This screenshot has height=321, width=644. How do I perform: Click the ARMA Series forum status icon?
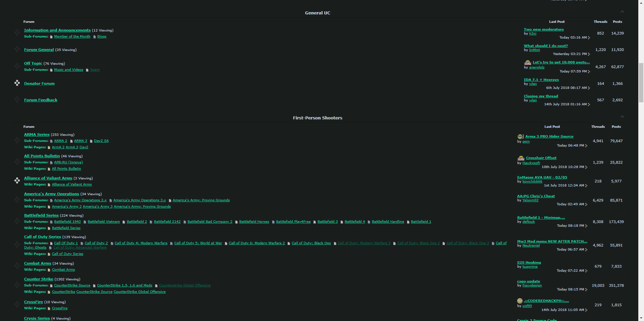17,140
